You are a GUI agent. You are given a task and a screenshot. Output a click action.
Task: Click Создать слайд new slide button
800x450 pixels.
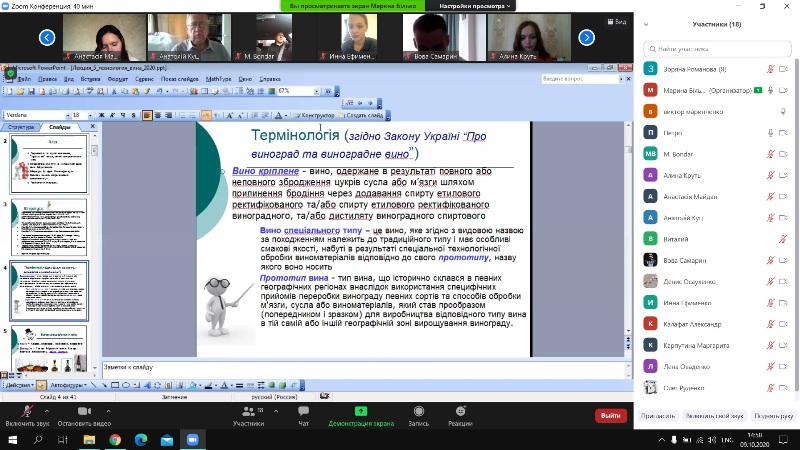pyautogui.click(x=361, y=115)
